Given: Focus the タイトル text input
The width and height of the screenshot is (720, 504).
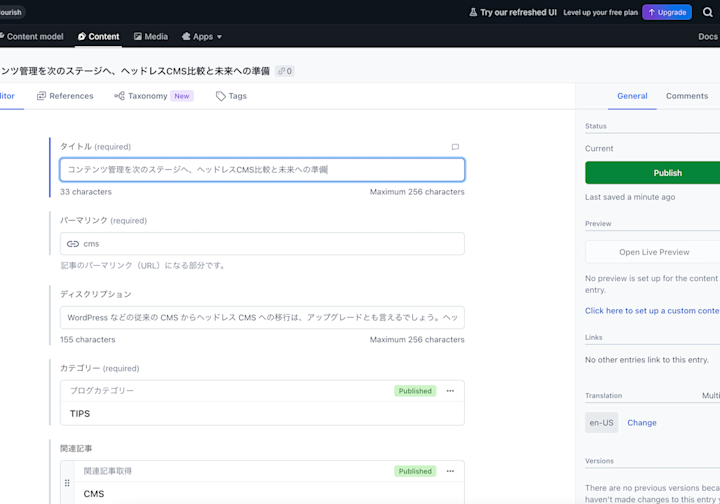Looking at the screenshot, I should (x=262, y=170).
